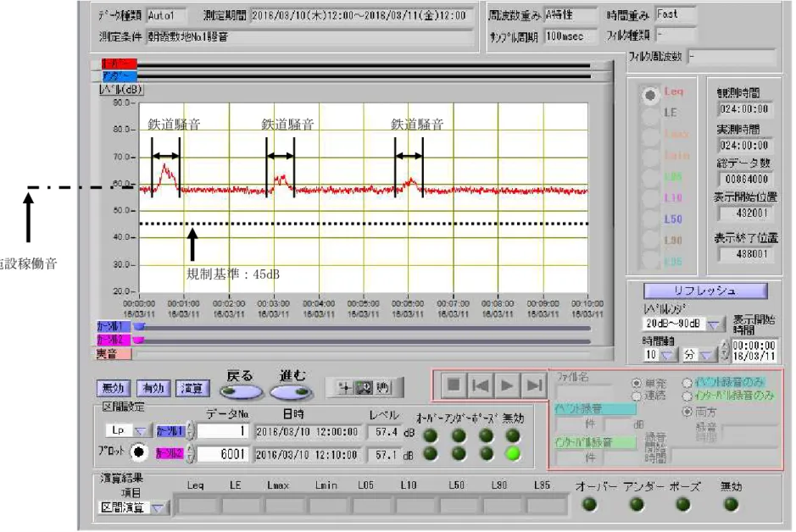796x532 pixels.
Task: Click the 測定条件 field 朝霞敷地No.1騒音
Action: (309, 36)
